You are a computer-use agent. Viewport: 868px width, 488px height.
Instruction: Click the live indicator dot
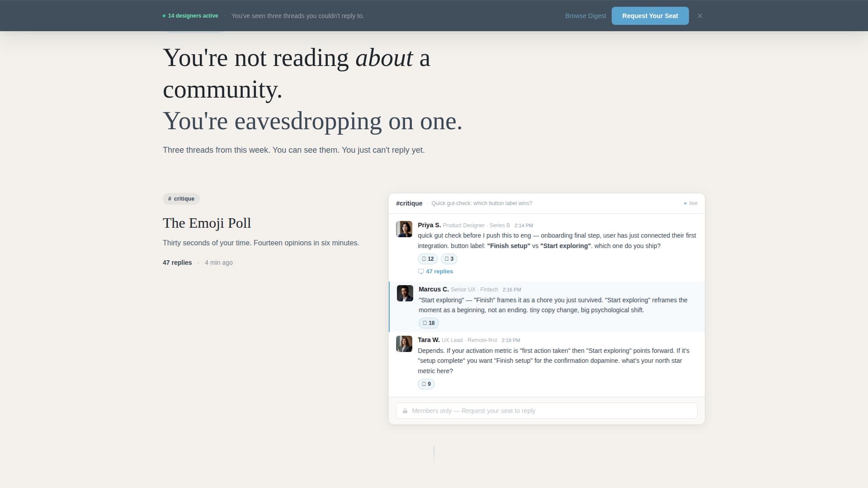pyautogui.click(x=684, y=203)
